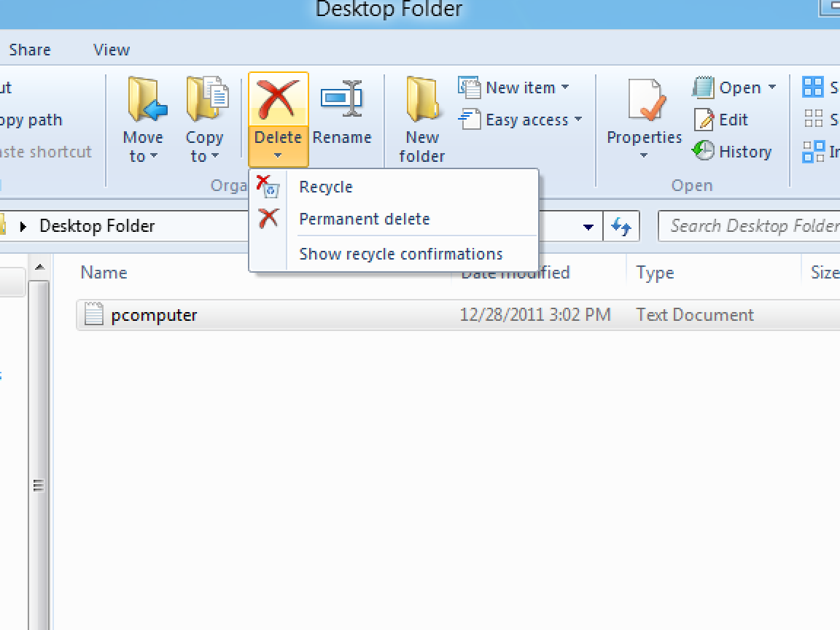Expand the Properties dropdown arrow

coord(644,155)
